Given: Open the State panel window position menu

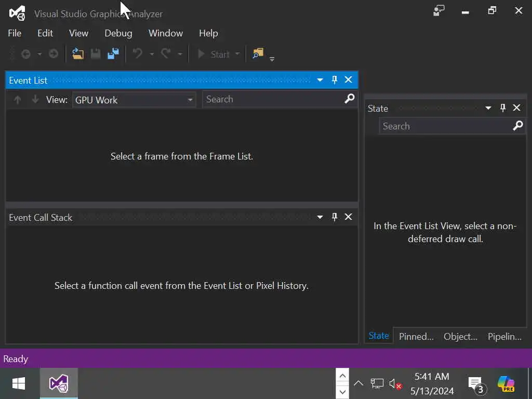Looking at the screenshot, I should coord(488,108).
